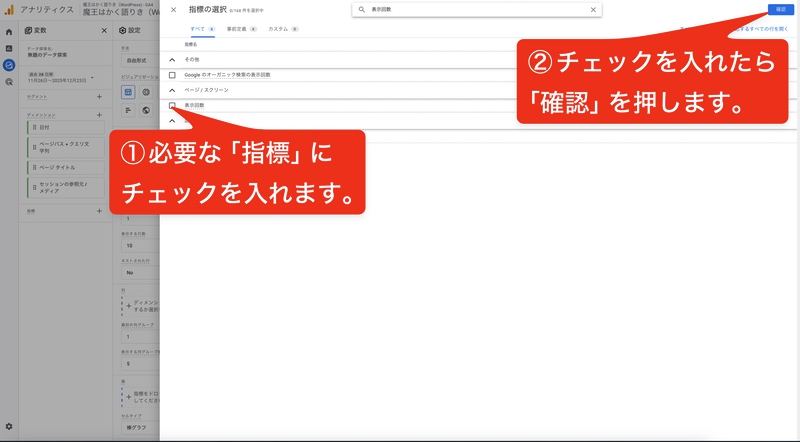Open the 最初の列グループ dropdown

click(140, 337)
